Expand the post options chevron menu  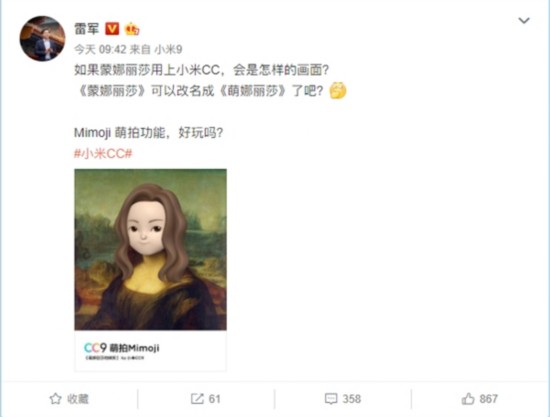coord(524,20)
